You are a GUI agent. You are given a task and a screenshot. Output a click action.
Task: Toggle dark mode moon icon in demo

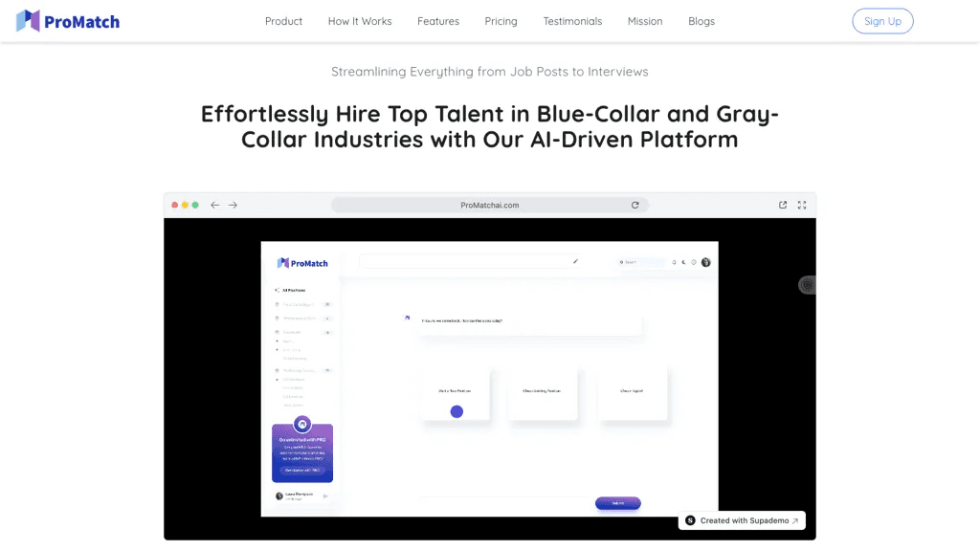tap(683, 262)
